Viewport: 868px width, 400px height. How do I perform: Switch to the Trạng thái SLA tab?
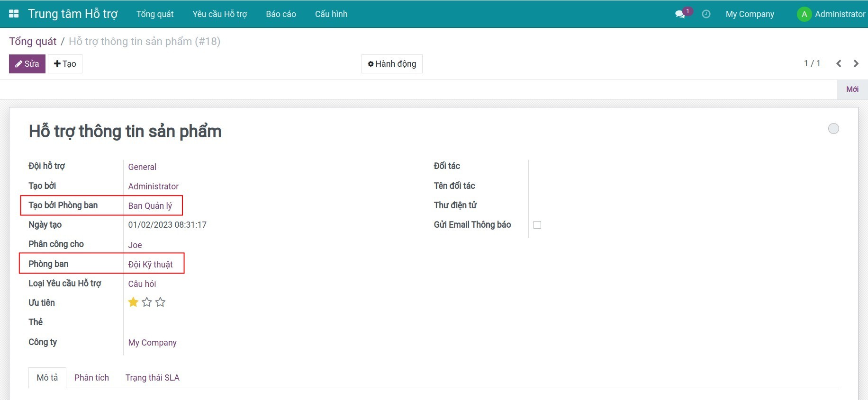(152, 378)
